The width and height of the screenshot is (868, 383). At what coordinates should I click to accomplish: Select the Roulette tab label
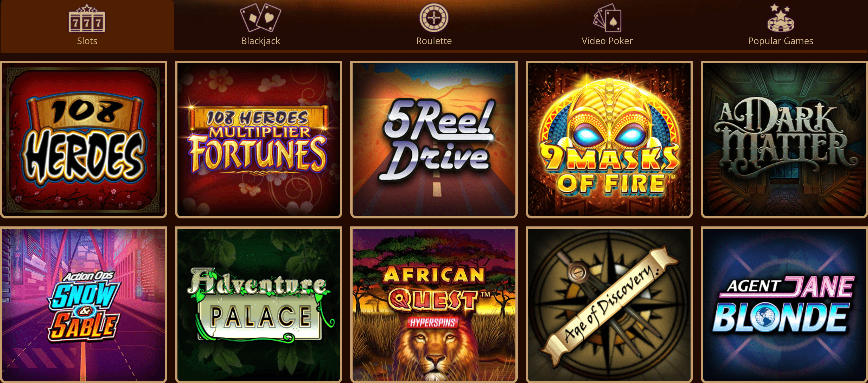[x=434, y=41]
